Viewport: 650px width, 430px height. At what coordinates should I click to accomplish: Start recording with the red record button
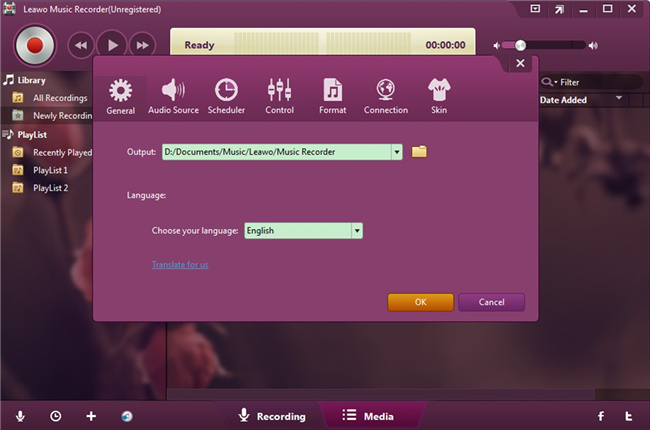tap(34, 46)
